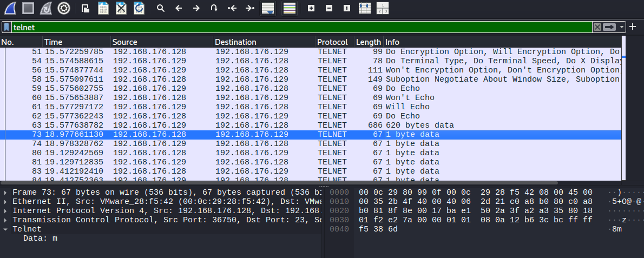
Task: Click hex offset row 0020
Action: (339, 210)
